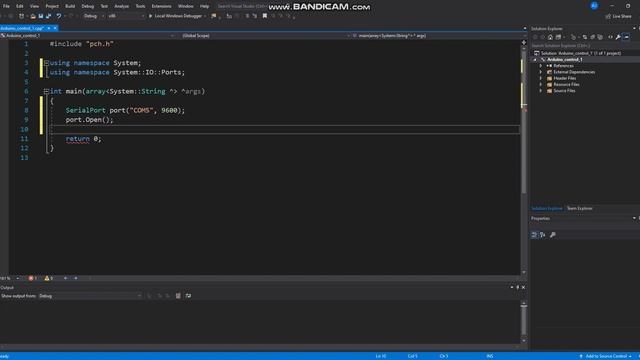The width and height of the screenshot is (640, 360).
Task: Expand Header Files folder
Action: 541,78
